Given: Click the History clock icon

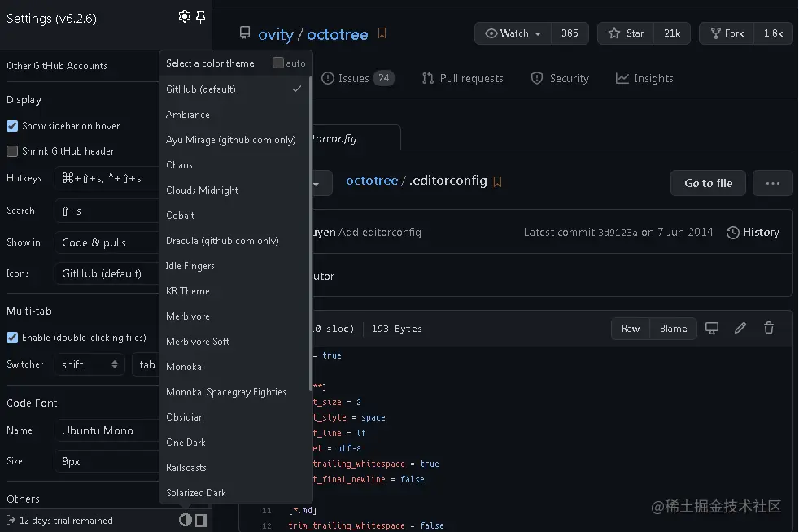Looking at the screenshot, I should [733, 233].
